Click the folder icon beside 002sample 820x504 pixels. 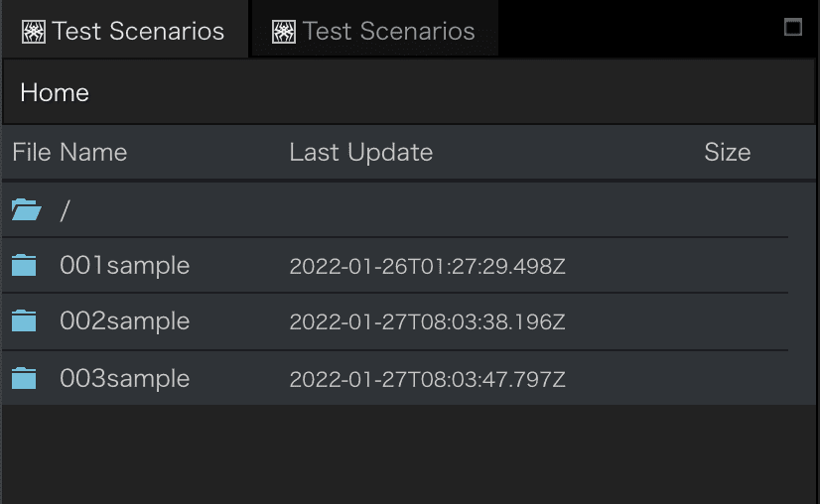(24, 321)
